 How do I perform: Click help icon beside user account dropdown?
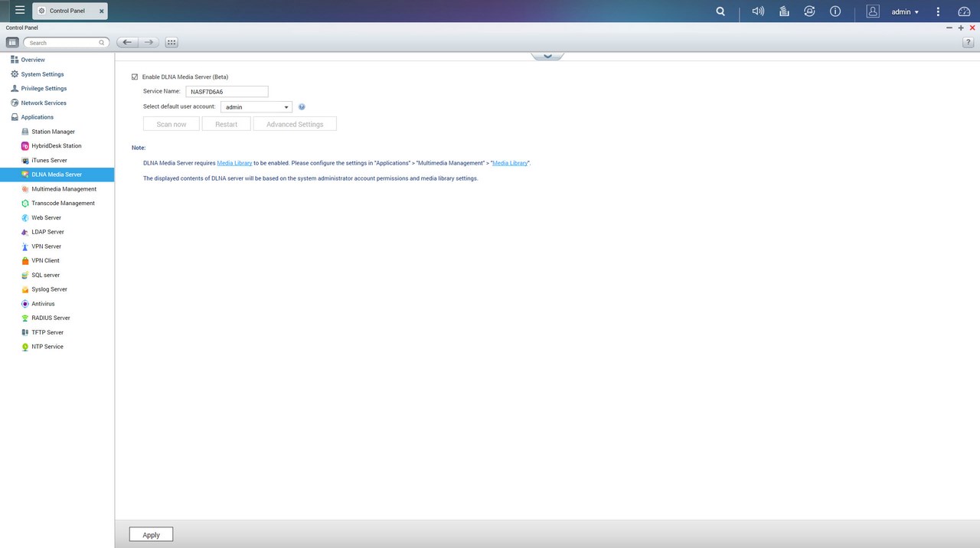(302, 107)
